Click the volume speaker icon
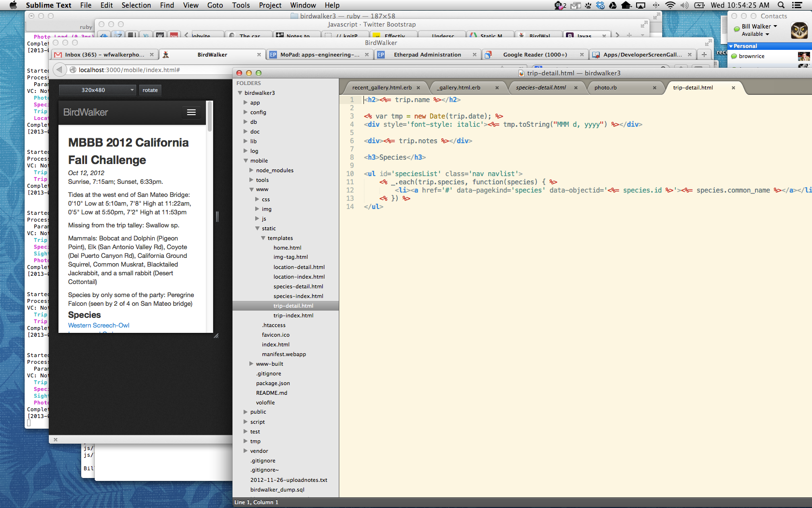Viewport: 812px width, 508px height. point(684,5)
